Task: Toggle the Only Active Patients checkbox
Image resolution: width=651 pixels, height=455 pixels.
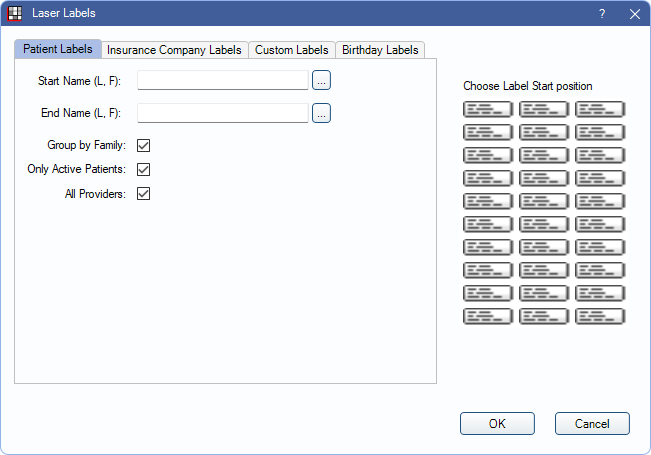Action: tap(144, 170)
